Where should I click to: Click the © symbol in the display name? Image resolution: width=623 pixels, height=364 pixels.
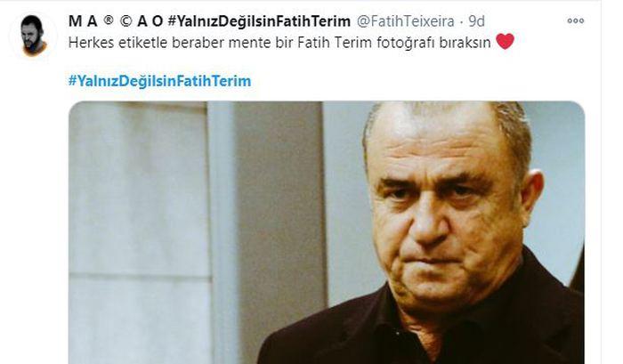pos(126,21)
